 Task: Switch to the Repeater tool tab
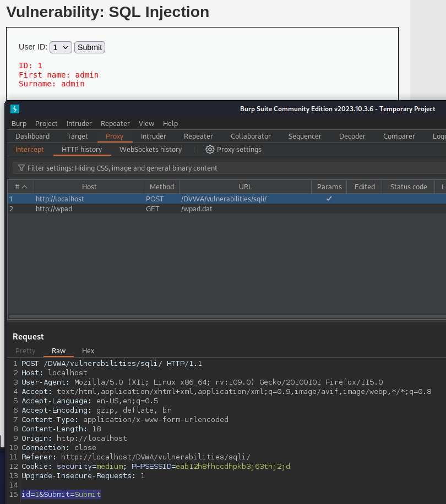pyautogui.click(x=198, y=136)
